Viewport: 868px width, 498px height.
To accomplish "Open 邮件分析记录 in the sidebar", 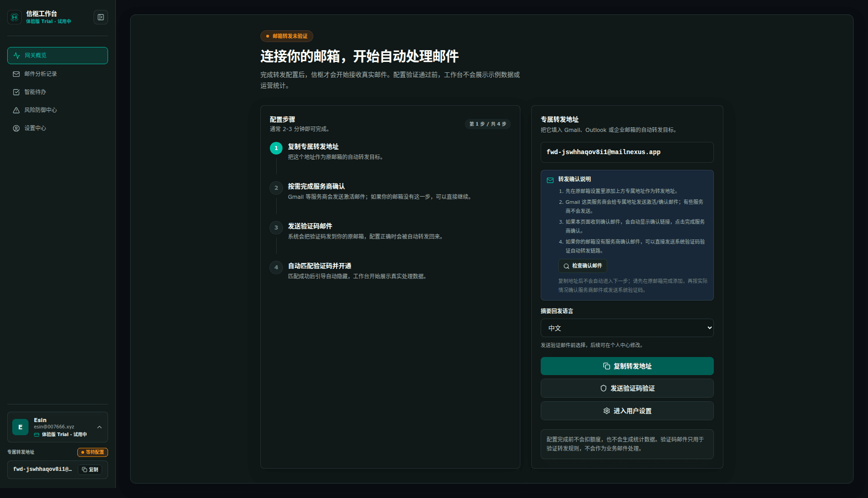I will [57, 74].
